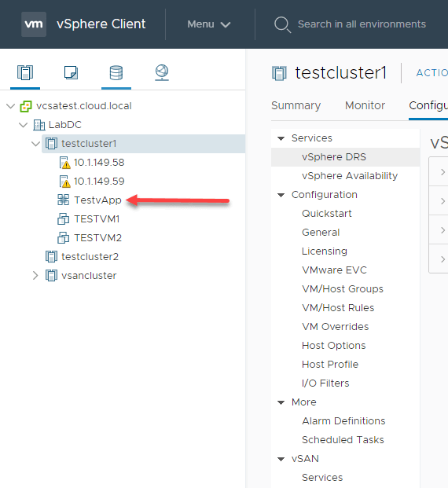Open Services under vSAN section

point(322,478)
